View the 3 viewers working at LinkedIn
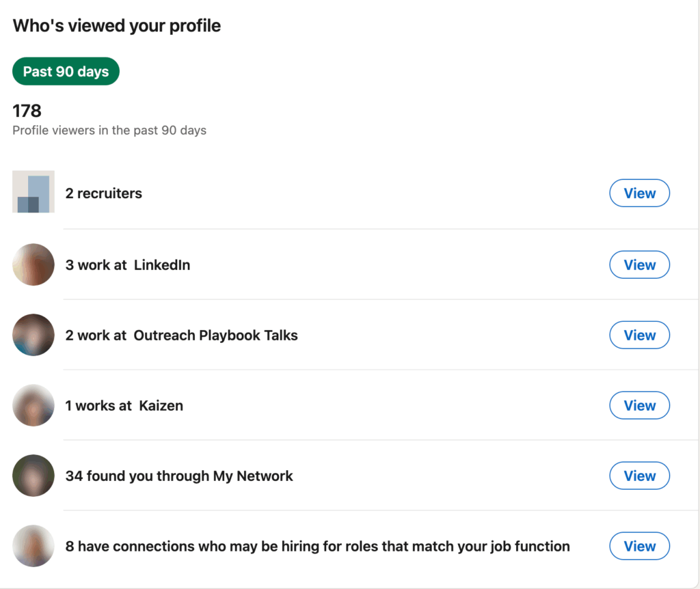 click(x=639, y=264)
